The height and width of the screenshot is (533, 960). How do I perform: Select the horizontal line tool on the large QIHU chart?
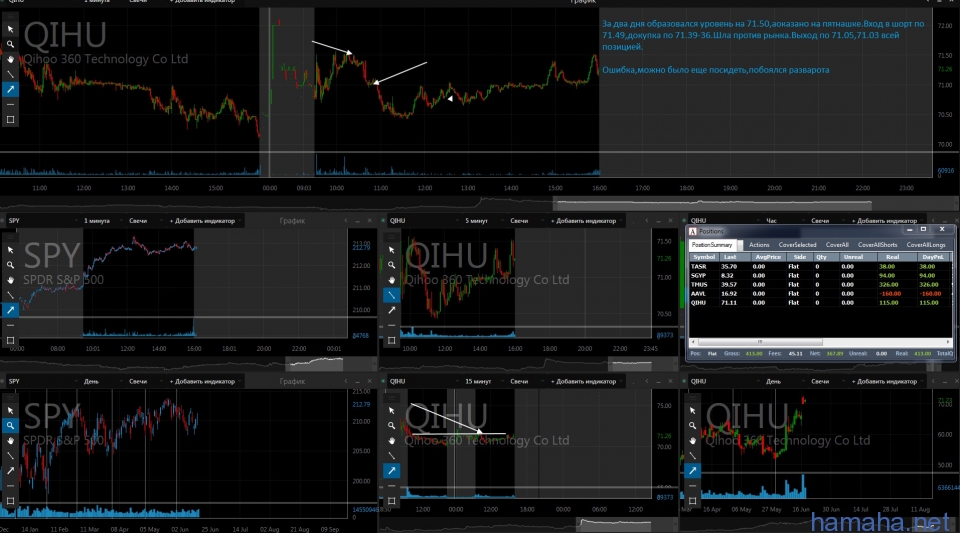pyautogui.click(x=10, y=105)
